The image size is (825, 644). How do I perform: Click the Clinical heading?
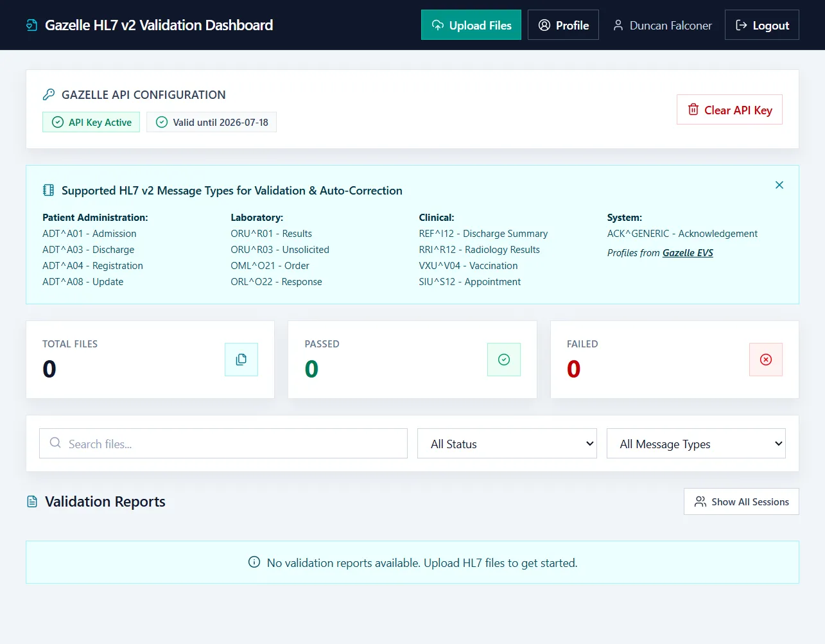tap(437, 218)
